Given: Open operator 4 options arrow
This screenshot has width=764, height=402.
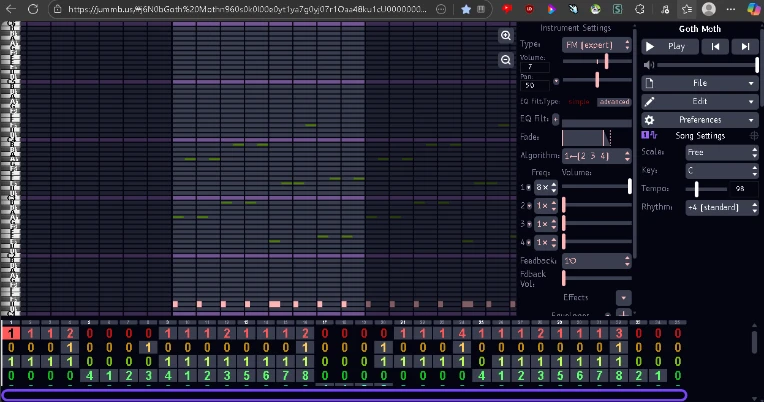Looking at the screenshot, I should pyautogui.click(x=529, y=243).
